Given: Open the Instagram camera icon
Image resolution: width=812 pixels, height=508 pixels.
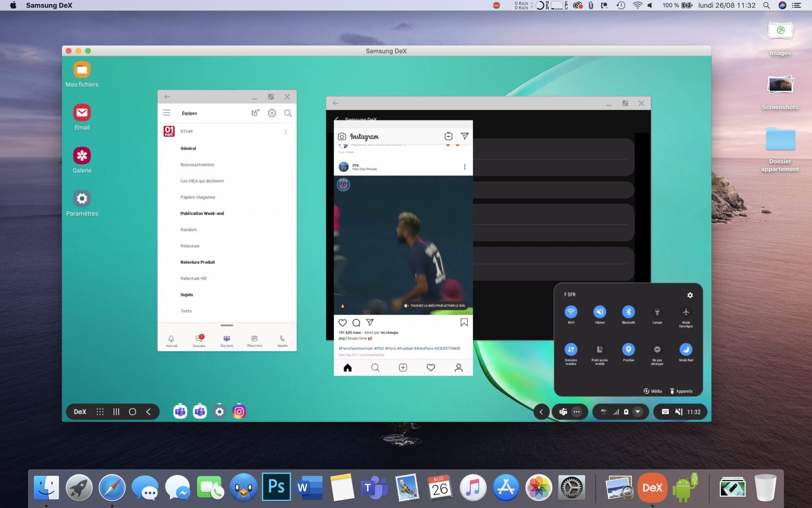Looking at the screenshot, I should pyautogui.click(x=342, y=137).
